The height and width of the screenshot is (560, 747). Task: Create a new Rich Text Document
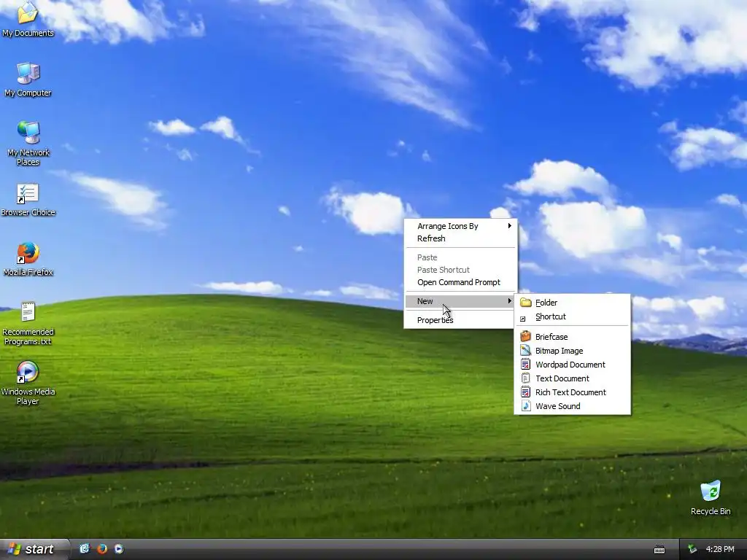pos(572,392)
